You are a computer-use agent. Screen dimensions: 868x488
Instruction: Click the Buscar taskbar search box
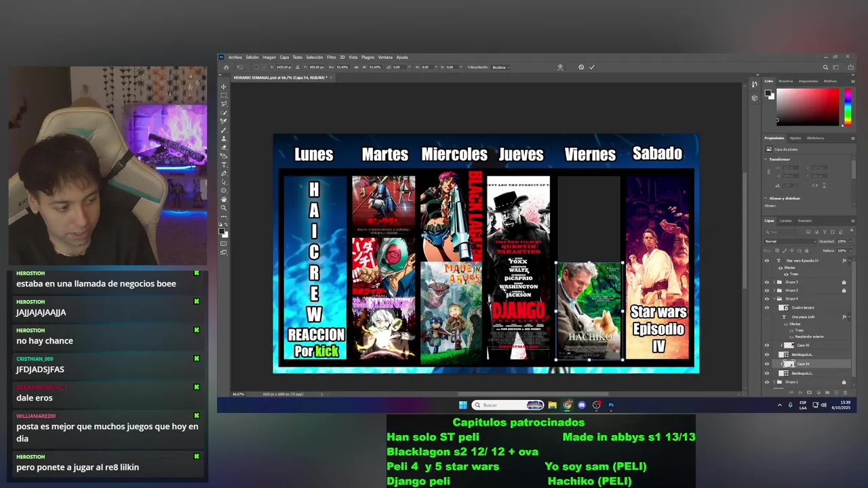pos(507,405)
